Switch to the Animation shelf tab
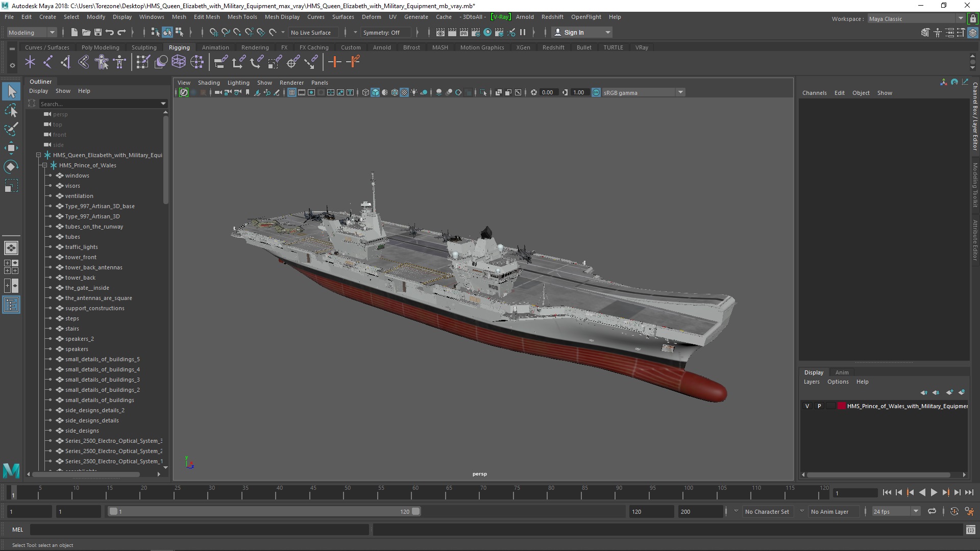This screenshot has width=980, height=551. [215, 47]
